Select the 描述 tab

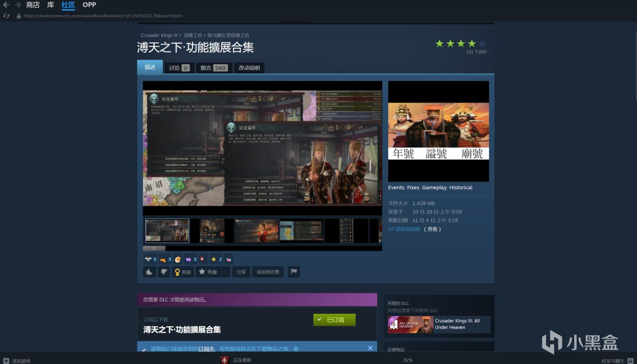pyautogui.click(x=150, y=67)
